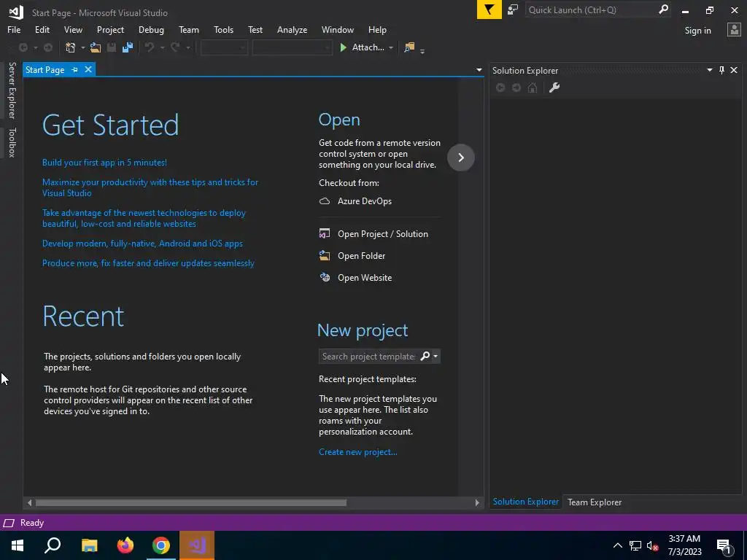The width and height of the screenshot is (747, 560).
Task: Click the New Project toolbar icon
Action: 71,47
